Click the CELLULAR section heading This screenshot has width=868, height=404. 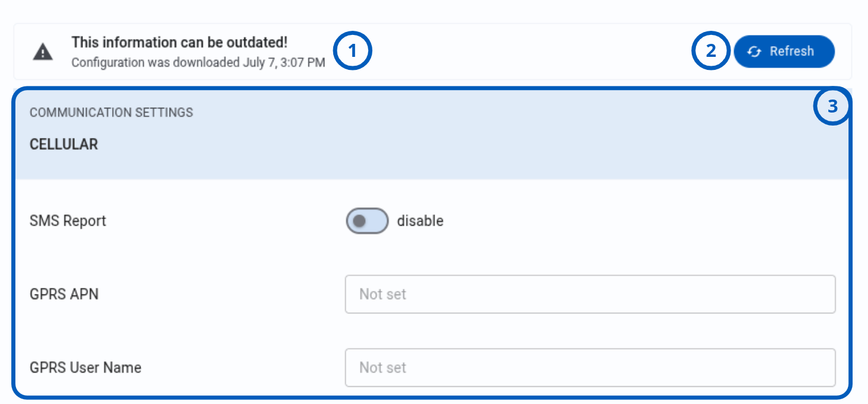coord(63,145)
